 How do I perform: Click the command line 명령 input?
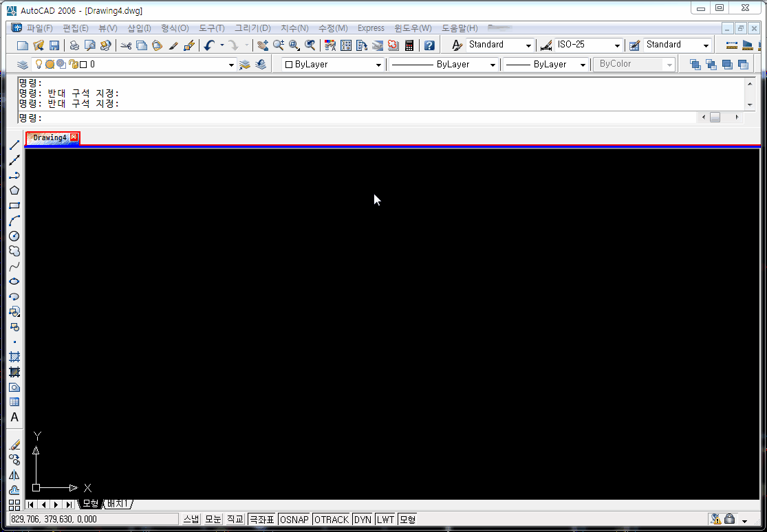356,118
